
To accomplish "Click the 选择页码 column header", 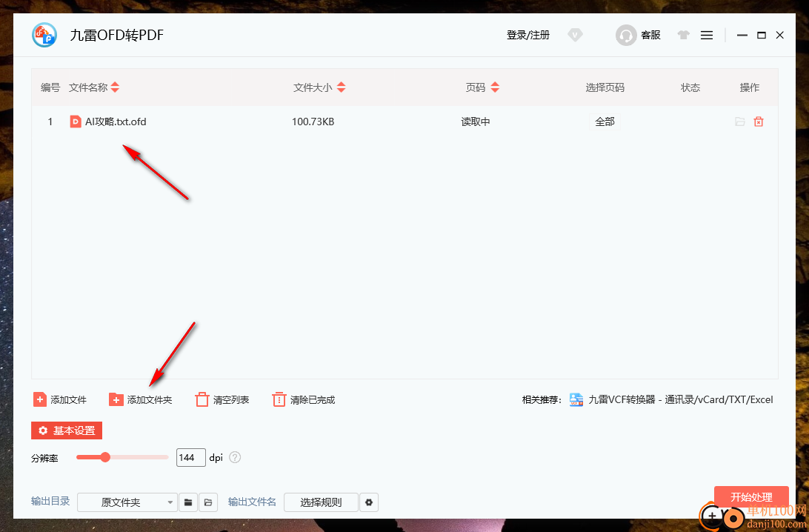I will pos(605,87).
